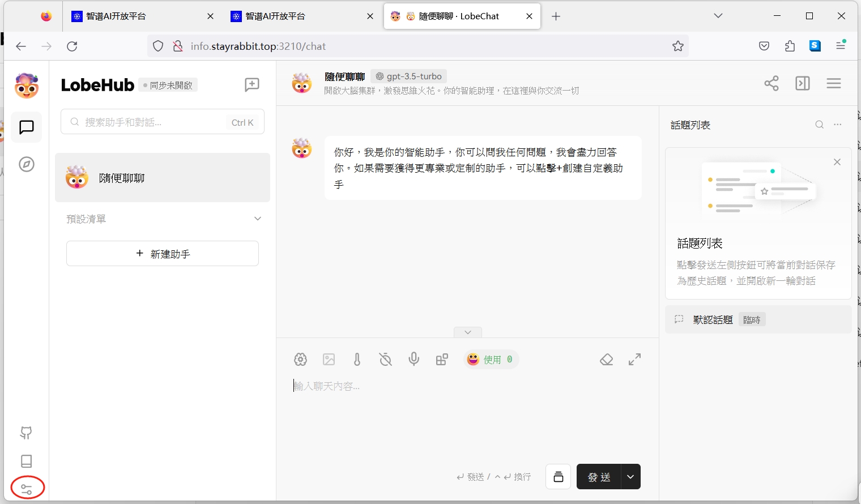Click the LobeHub logo text

click(97, 85)
